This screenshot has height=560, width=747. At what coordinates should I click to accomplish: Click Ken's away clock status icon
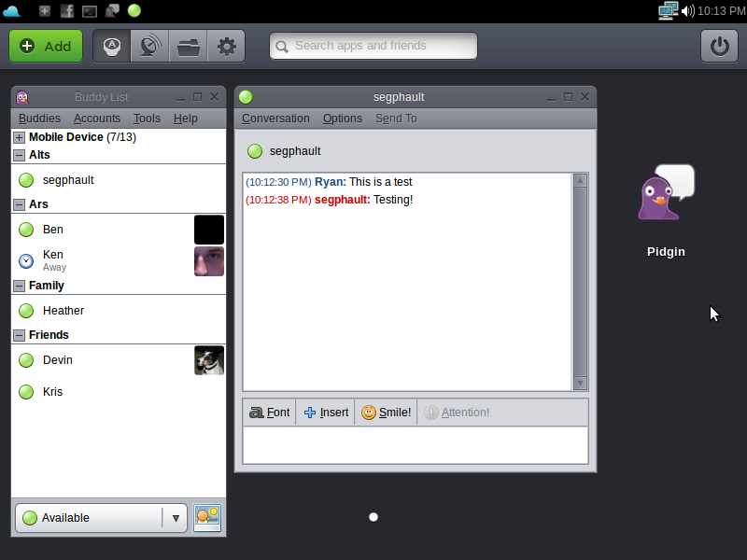[x=26, y=261]
